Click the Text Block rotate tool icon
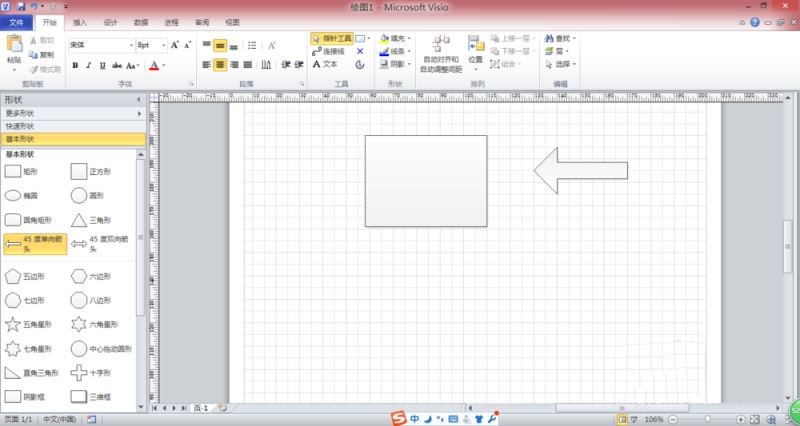This screenshot has width=800, height=426. 360,65
